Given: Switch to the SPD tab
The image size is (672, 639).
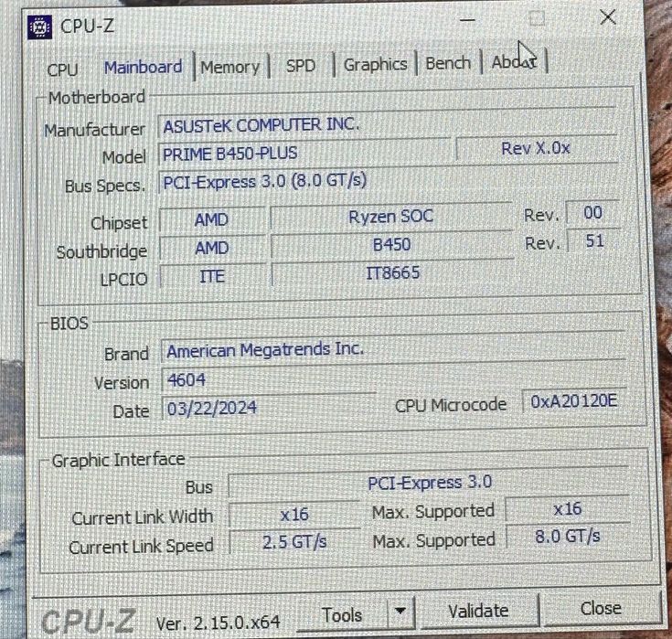Looking at the screenshot, I should [x=301, y=66].
